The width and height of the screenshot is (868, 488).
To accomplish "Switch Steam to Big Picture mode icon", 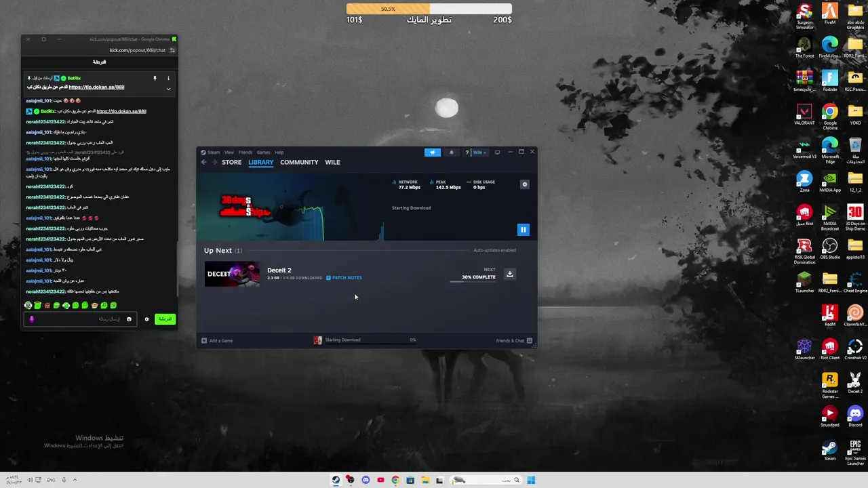I will pyautogui.click(x=497, y=152).
